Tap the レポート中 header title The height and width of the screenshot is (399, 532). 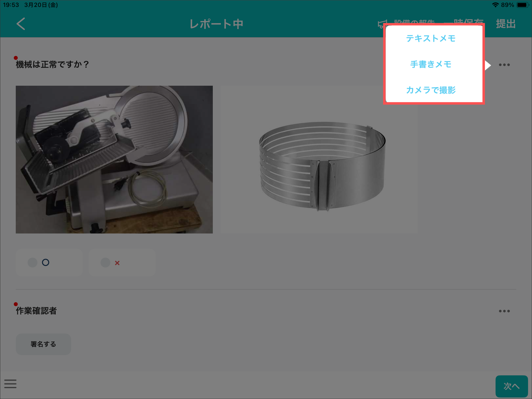pyautogui.click(x=216, y=24)
